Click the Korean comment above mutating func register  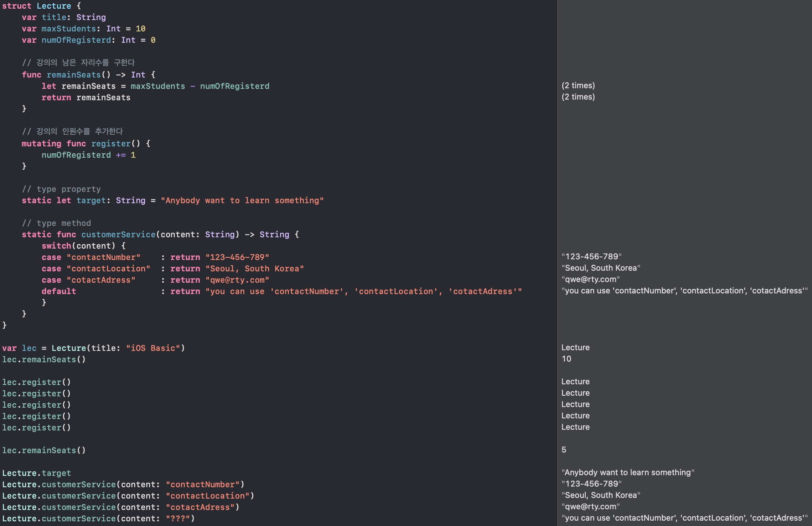click(x=72, y=131)
